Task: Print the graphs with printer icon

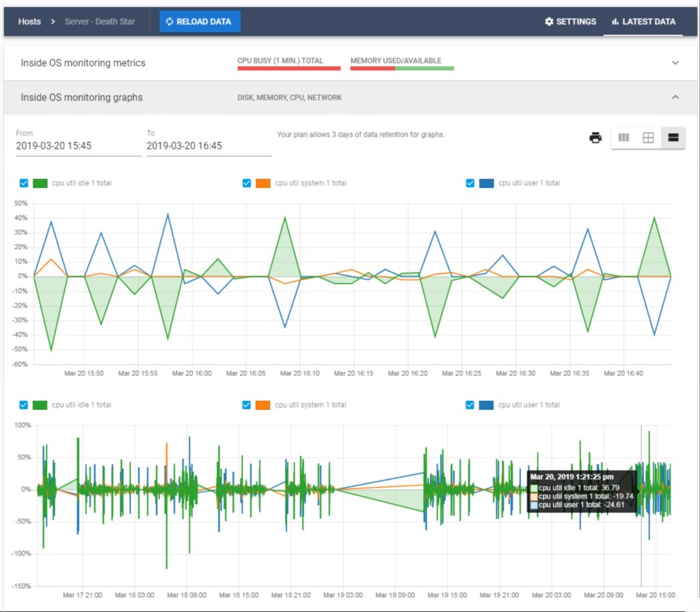Action: (x=595, y=137)
